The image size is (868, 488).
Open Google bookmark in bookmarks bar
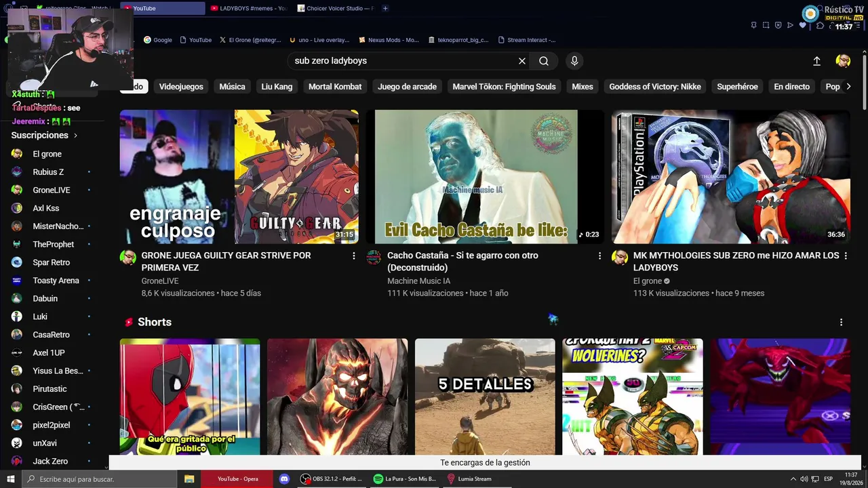click(x=157, y=40)
